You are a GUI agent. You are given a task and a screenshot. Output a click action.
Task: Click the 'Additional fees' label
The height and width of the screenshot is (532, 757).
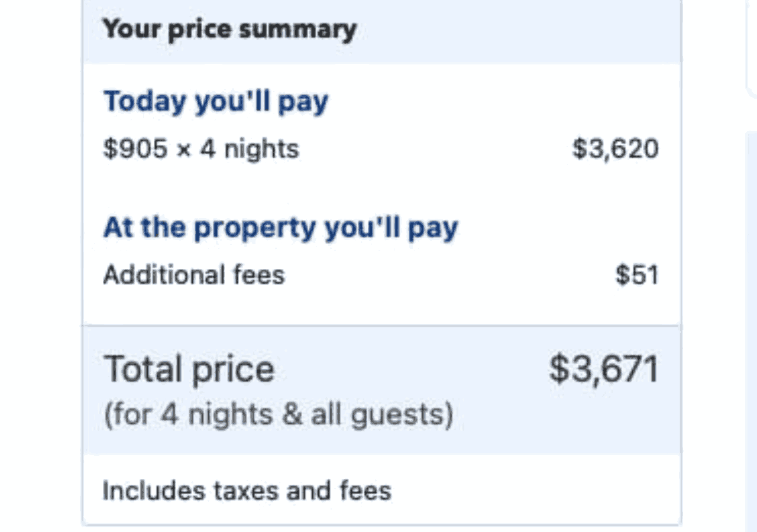point(194,275)
